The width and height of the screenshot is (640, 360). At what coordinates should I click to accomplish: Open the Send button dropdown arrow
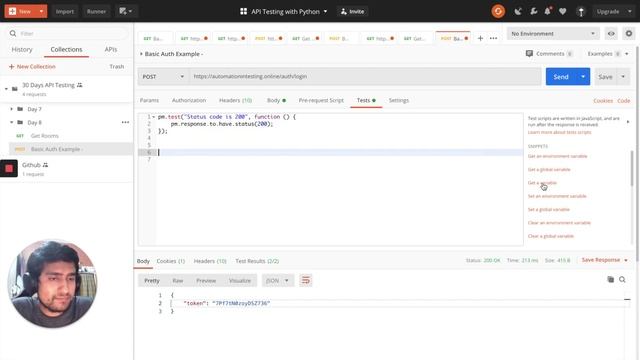(583, 76)
